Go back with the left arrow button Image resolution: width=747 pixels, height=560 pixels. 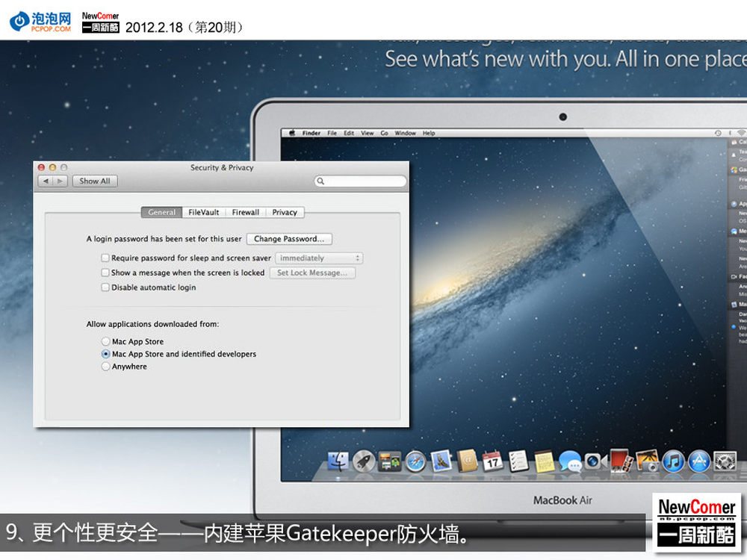tap(46, 181)
